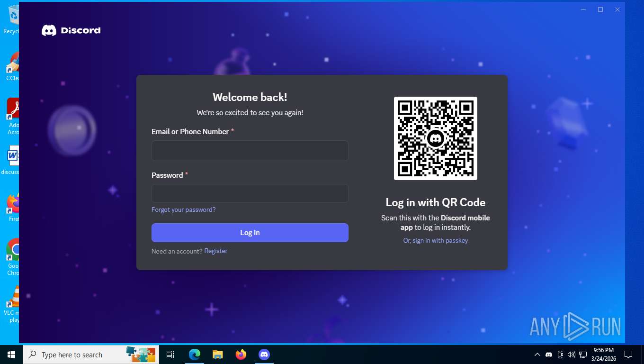644x364 pixels.
Task: Open the Register link
Action: pyautogui.click(x=216, y=251)
